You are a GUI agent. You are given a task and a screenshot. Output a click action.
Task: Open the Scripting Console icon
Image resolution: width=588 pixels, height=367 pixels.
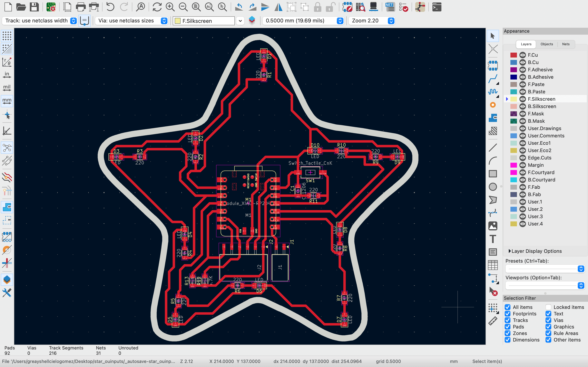[437, 7]
